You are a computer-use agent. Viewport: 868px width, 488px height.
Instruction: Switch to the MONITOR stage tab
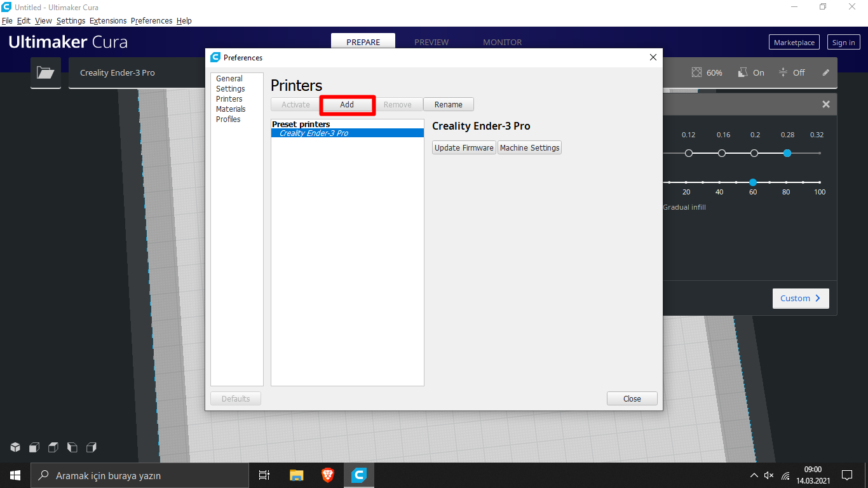pos(502,42)
